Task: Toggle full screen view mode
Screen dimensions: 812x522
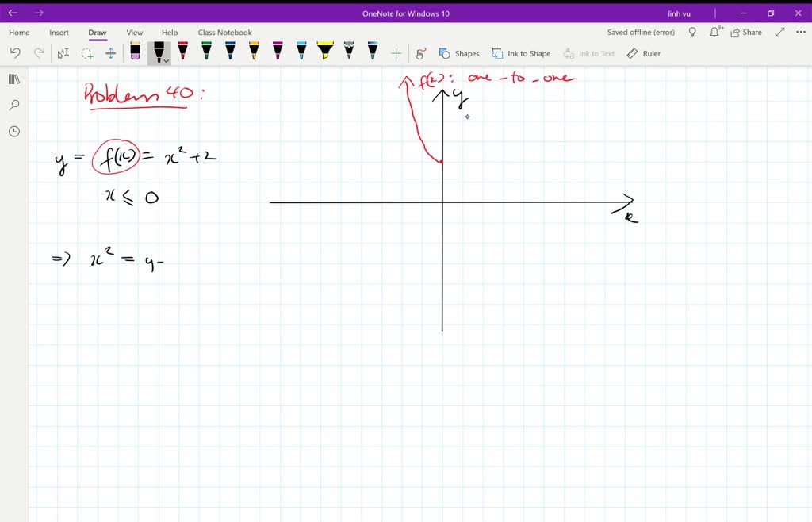Action: pos(779,32)
